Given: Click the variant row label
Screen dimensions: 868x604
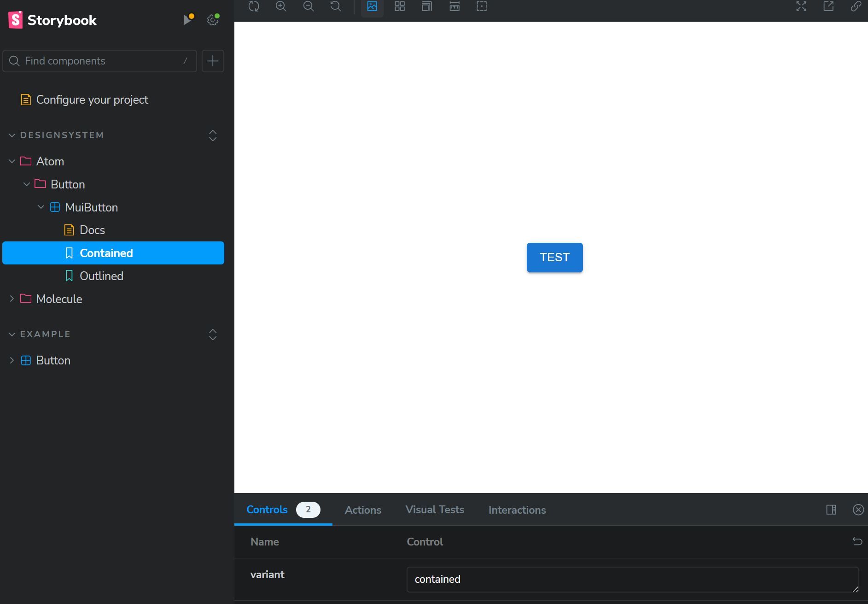Looking at the screenshot, I should 268,575.
